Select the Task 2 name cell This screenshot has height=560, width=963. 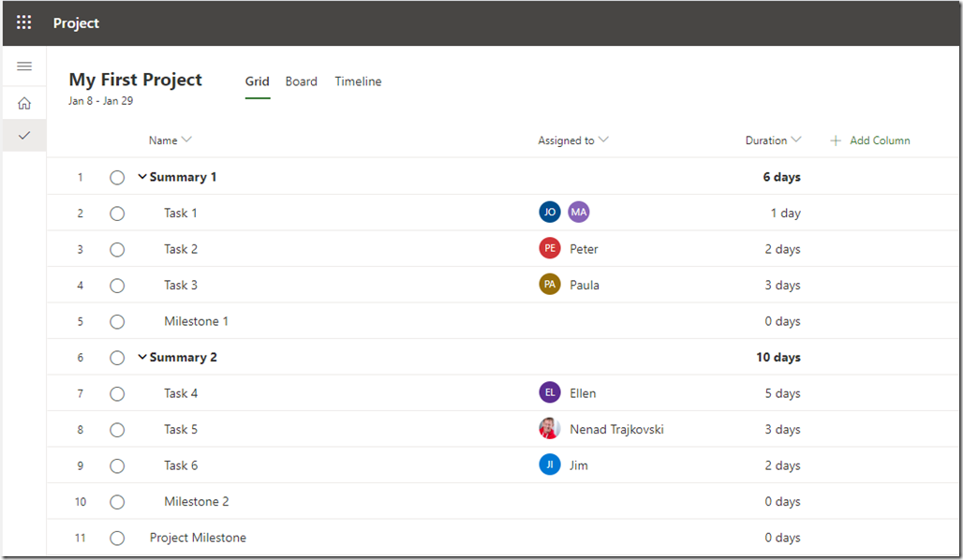tap(181, 249)
